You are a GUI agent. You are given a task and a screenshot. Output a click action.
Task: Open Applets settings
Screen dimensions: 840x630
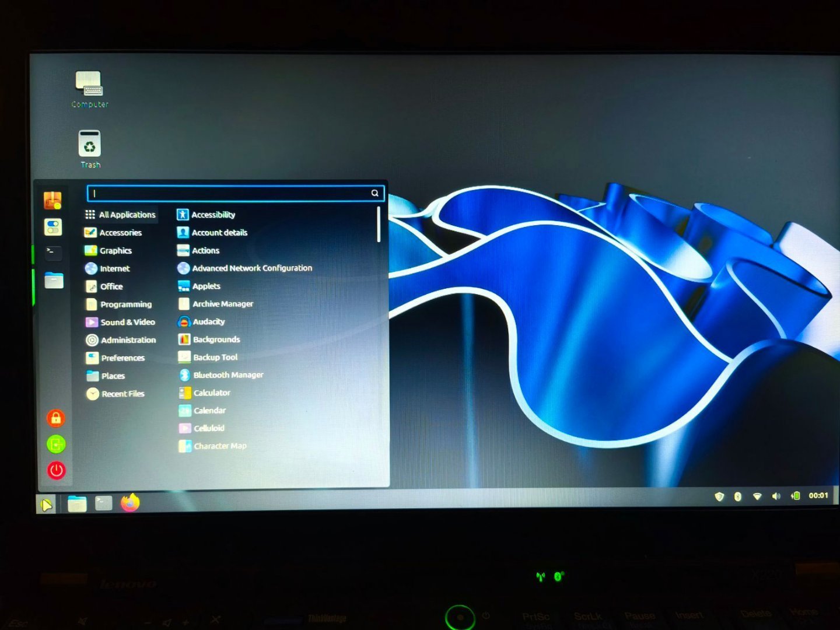point(199,286)
